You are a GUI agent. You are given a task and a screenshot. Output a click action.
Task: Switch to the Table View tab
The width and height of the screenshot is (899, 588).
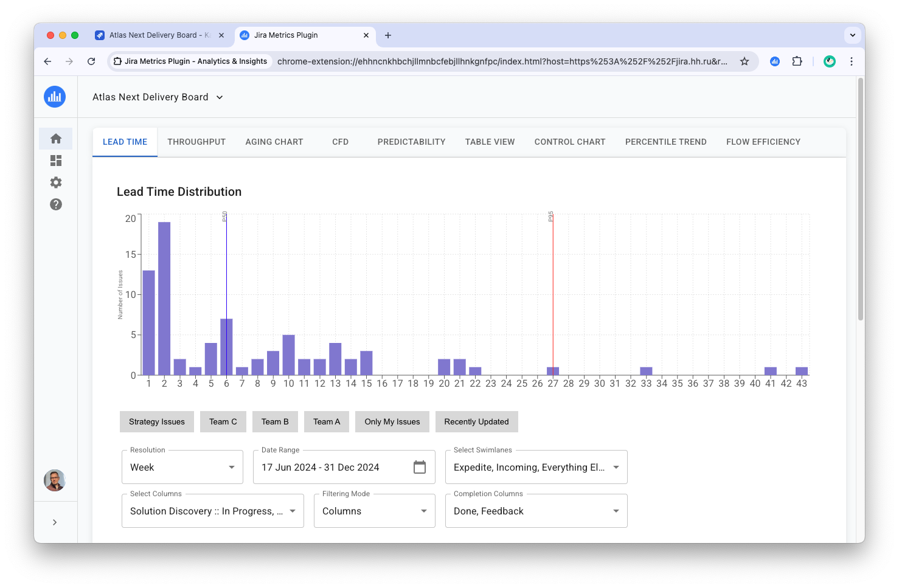[490, 142]
